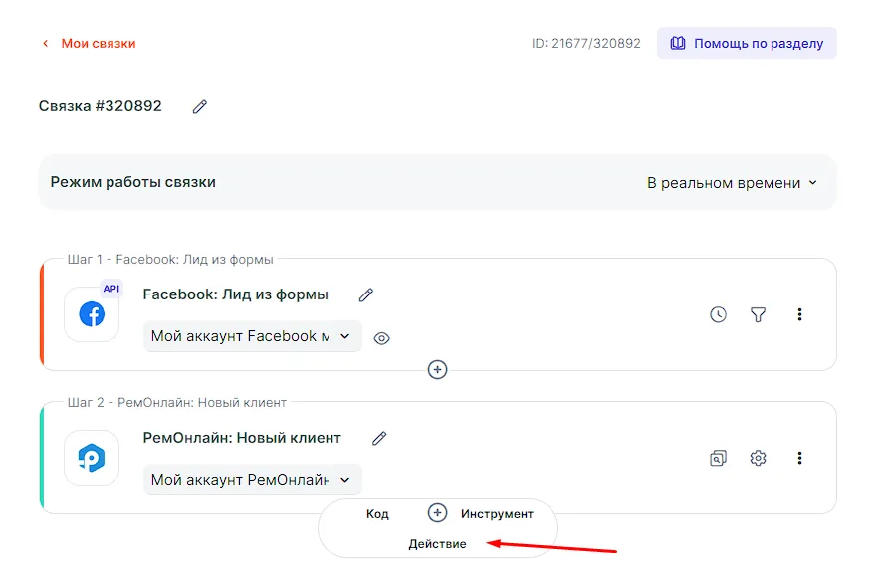Open the Мой аккаунт Facebook dropdown
The image size is (882, 588).
(x=252, y=336)
